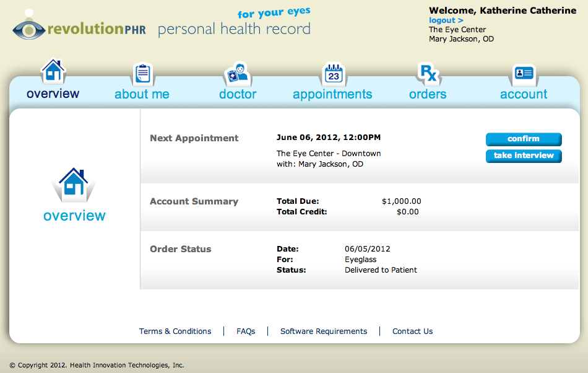Select the doctor tab label
The width and height of the screenshot is (588, 373).
coord(238,94)
